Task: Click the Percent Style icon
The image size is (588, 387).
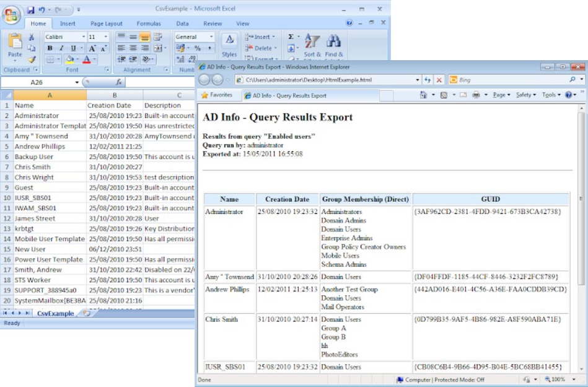Action: [198, 48]
